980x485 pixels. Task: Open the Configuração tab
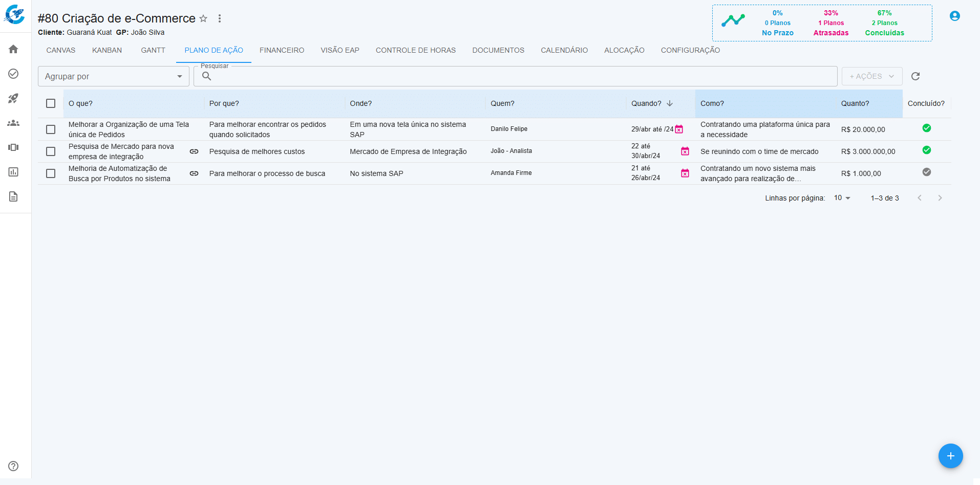[x=690, y=50]
